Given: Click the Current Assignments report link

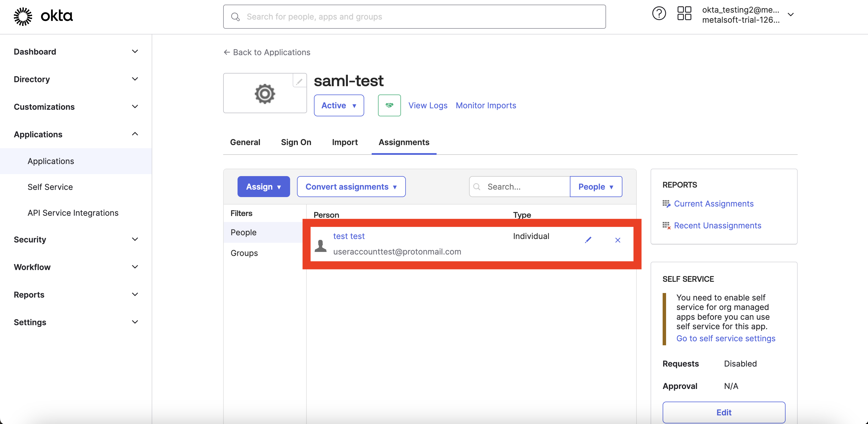Looking at the screenshot, I should coord(713,204).
